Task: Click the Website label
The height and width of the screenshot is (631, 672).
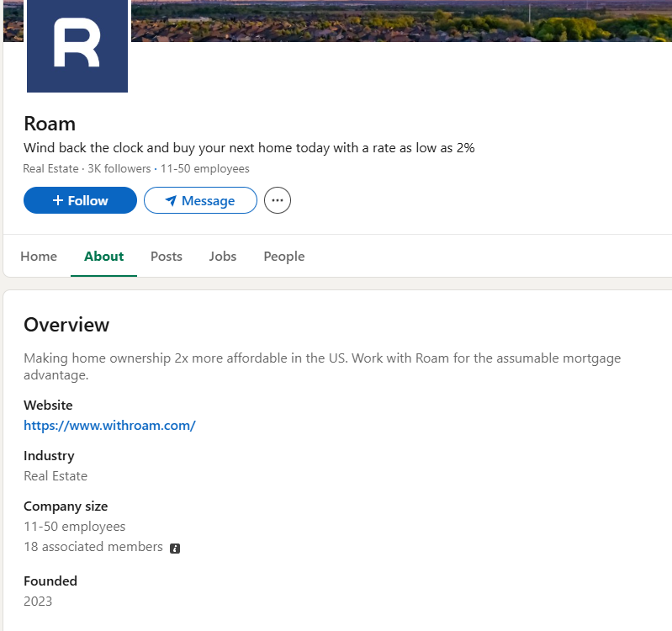Action: (48, 405)
